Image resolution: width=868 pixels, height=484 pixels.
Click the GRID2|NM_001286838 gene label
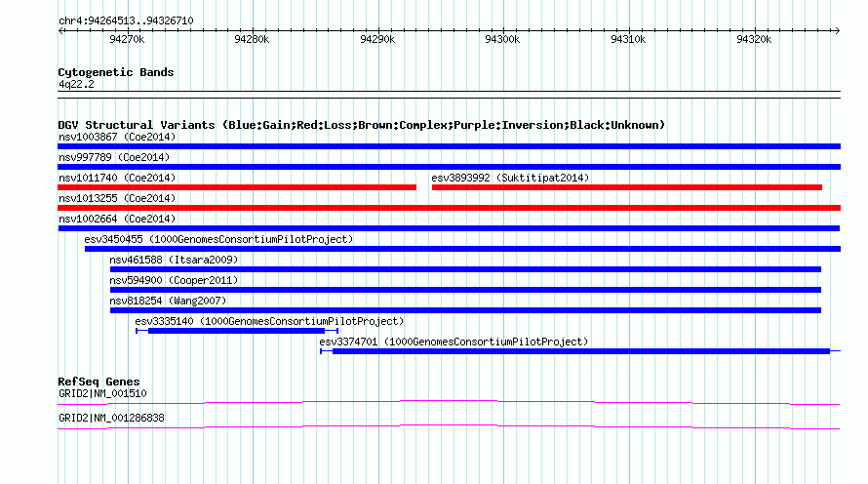[111, 418]
